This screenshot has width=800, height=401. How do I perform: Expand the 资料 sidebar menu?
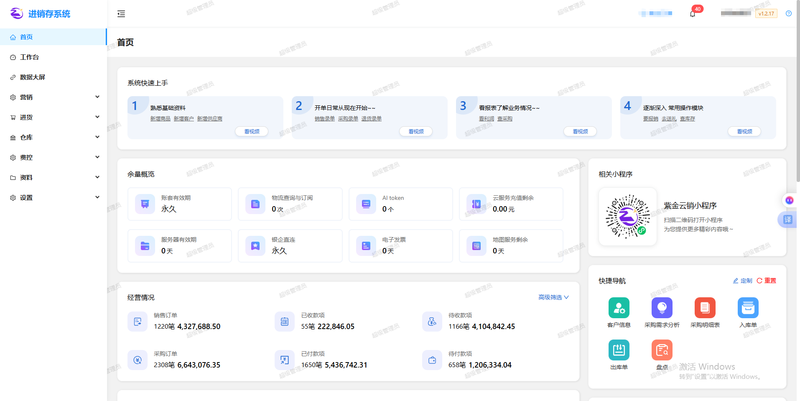[54, 177]
